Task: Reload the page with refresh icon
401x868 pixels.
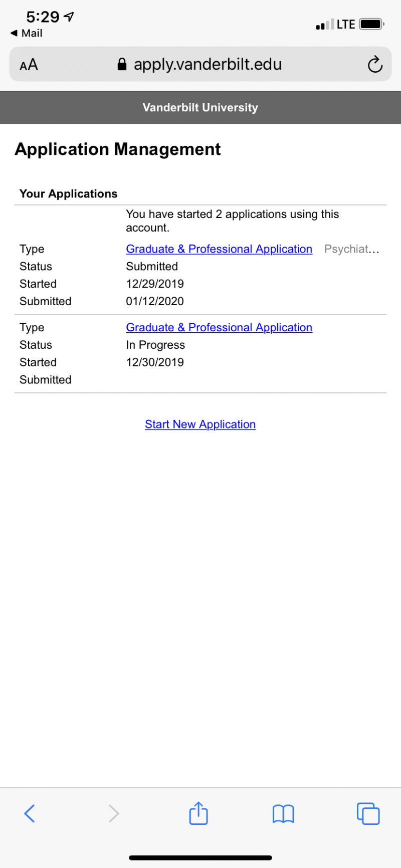Action: [x=375, y=64]
